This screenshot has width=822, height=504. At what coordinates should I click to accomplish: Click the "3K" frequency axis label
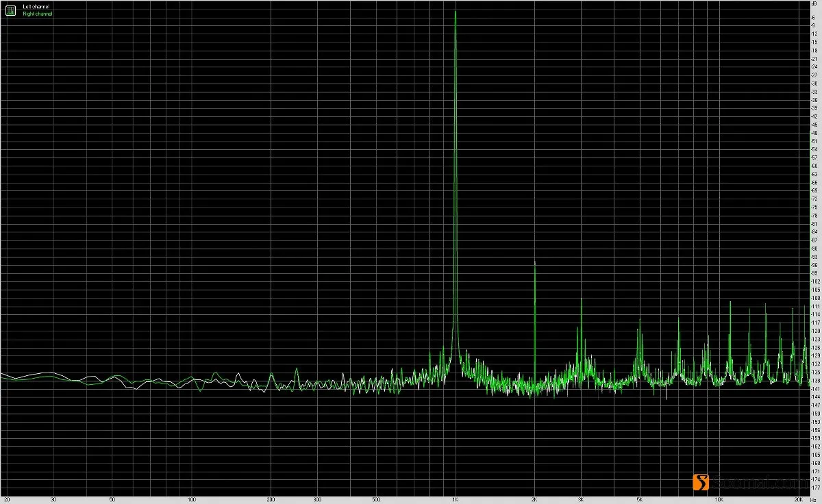point(582,500)
